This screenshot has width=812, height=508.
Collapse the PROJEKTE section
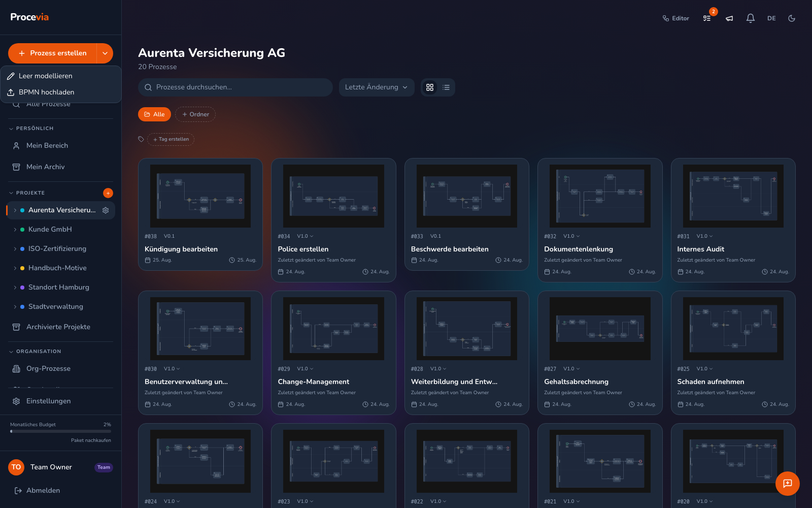pos(27,193)
